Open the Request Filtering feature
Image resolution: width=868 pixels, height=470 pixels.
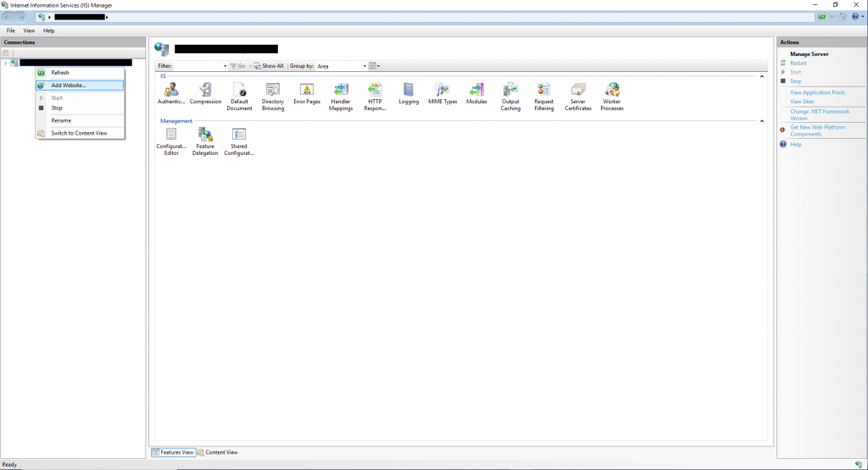(x=544, y=90)
